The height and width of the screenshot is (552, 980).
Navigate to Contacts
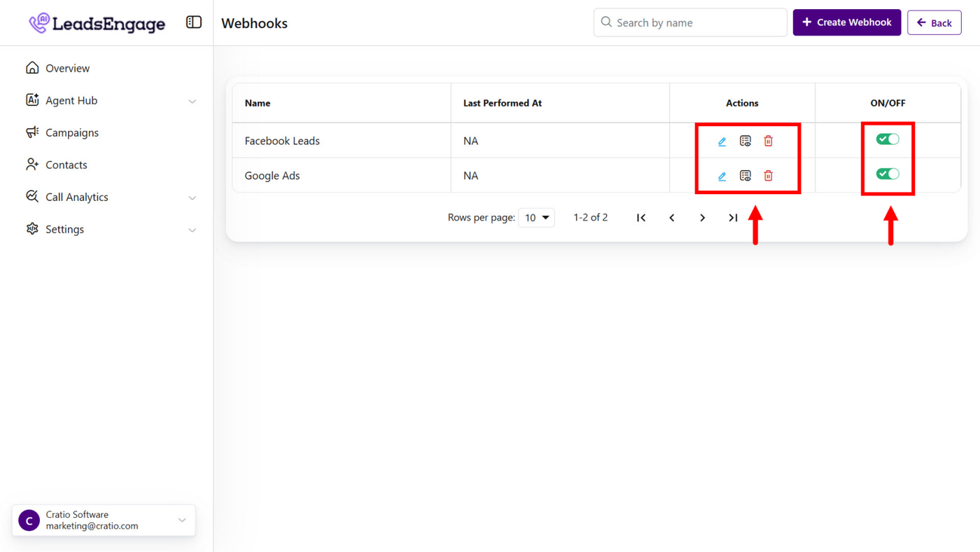tap(66, 165)
